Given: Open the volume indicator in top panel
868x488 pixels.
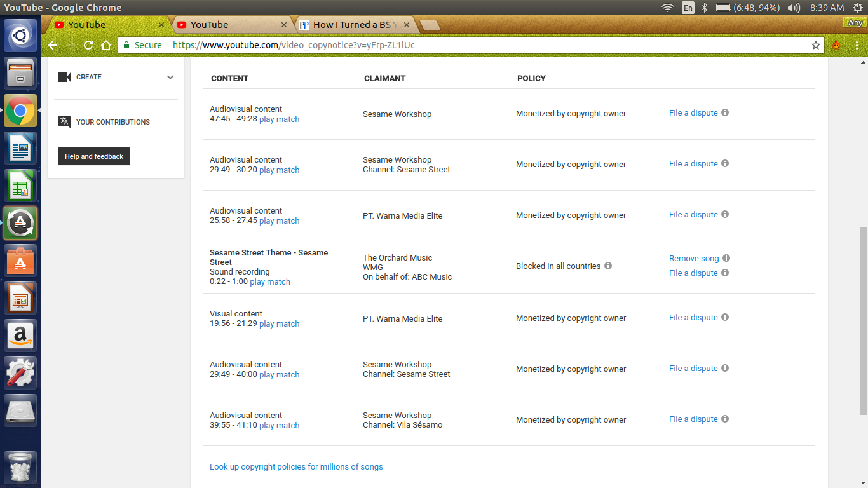Looking at the screenshot, I should click(794, 8).
